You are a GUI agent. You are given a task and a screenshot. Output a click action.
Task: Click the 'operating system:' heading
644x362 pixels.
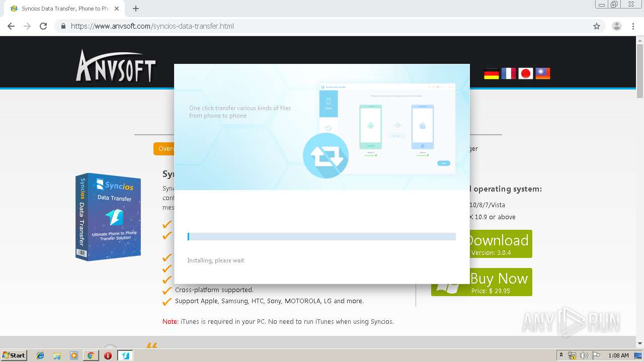coord(508,189)
